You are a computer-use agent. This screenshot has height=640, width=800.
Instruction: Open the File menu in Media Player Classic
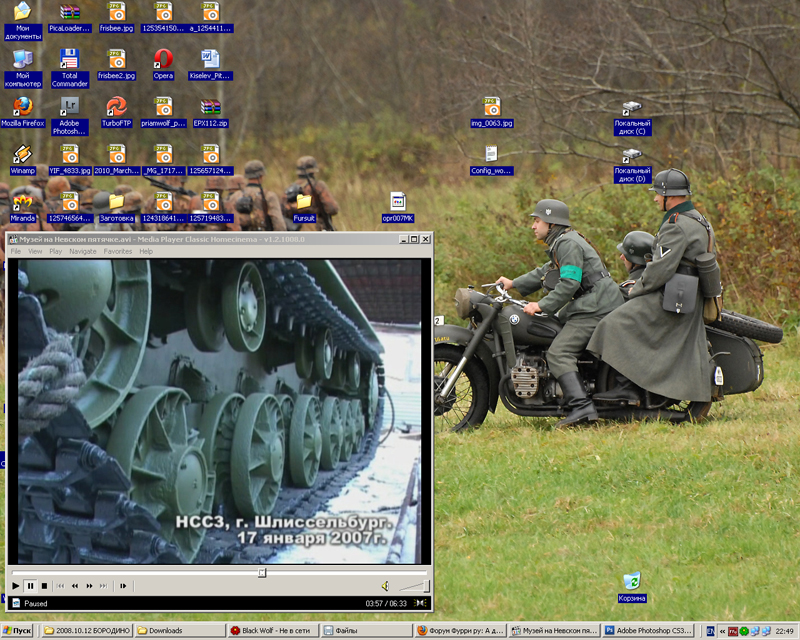tap(16, 251)
